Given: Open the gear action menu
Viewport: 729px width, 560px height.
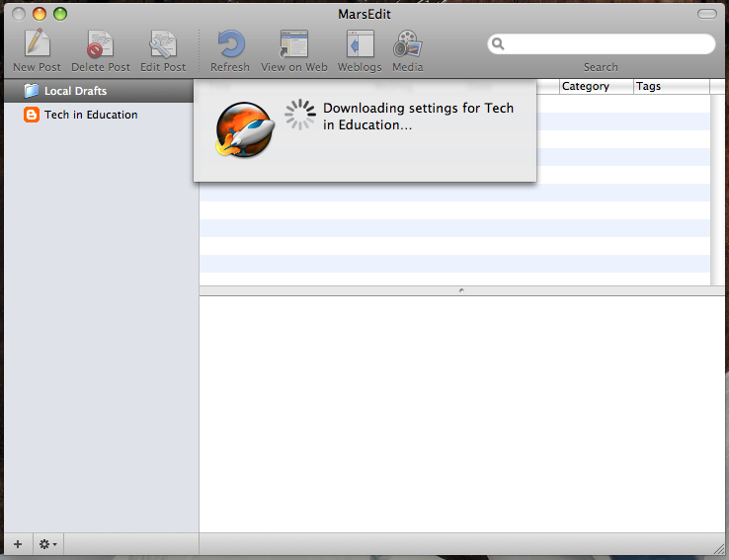Looking at the screenshot, I should (x=47, y=544).
